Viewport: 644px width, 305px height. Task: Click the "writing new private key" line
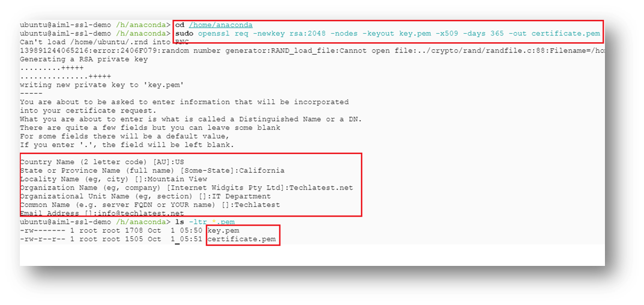tap(102, 85)
